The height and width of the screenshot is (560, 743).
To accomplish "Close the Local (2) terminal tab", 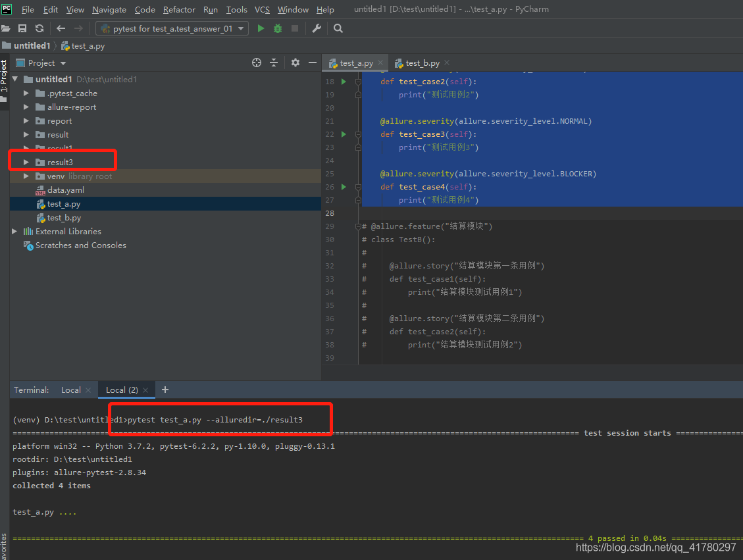I will pyautogui.click(x=145, y=390).
